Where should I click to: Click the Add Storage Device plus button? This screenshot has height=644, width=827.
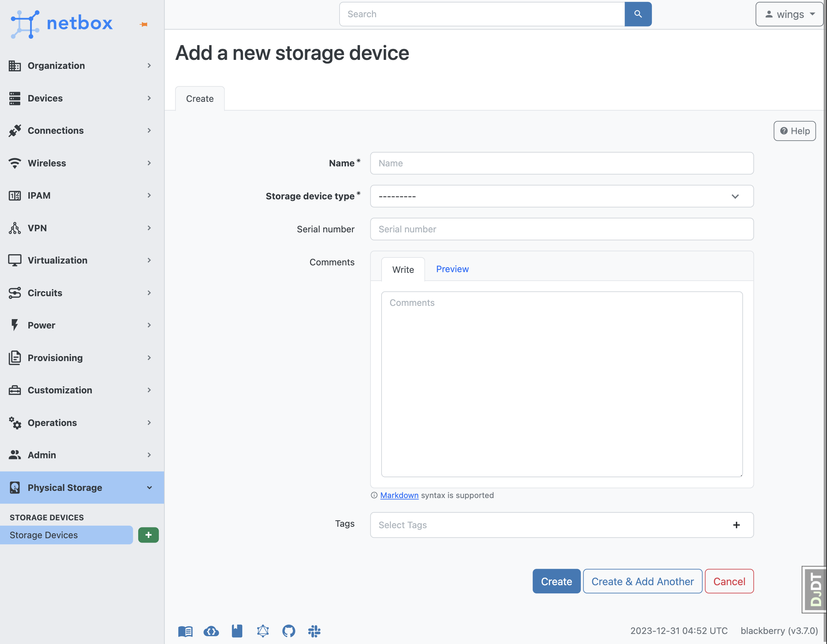(148, 535)
